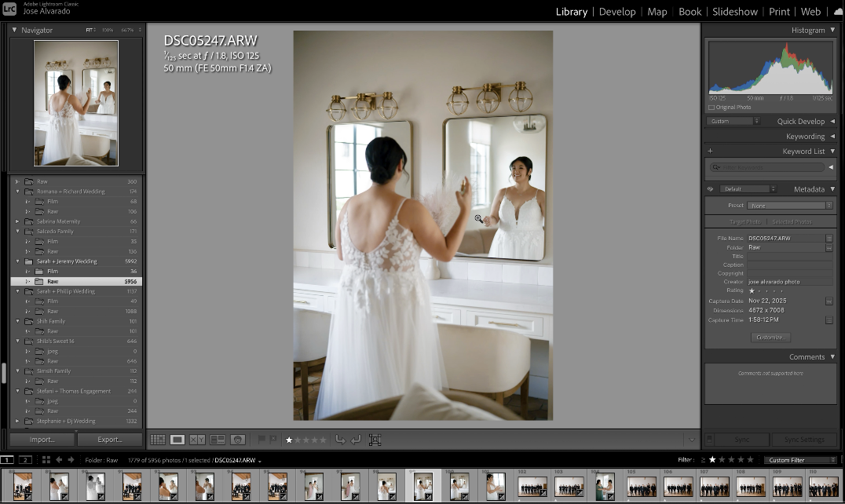The height and width of the screenshot is (504, 845).
Task: Toggle second monitor display button
Action: [25, 460]
